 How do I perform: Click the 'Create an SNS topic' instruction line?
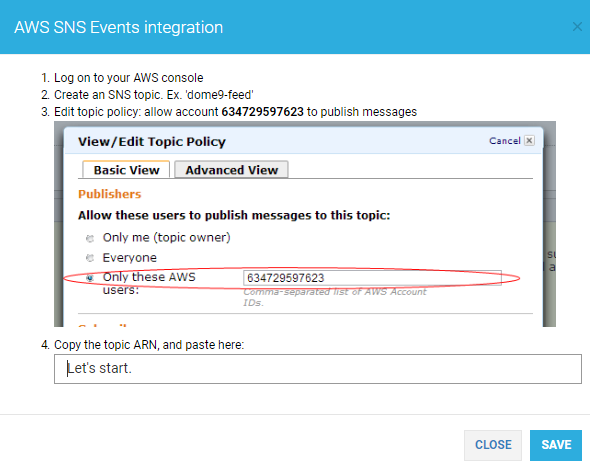pos(154,94)
